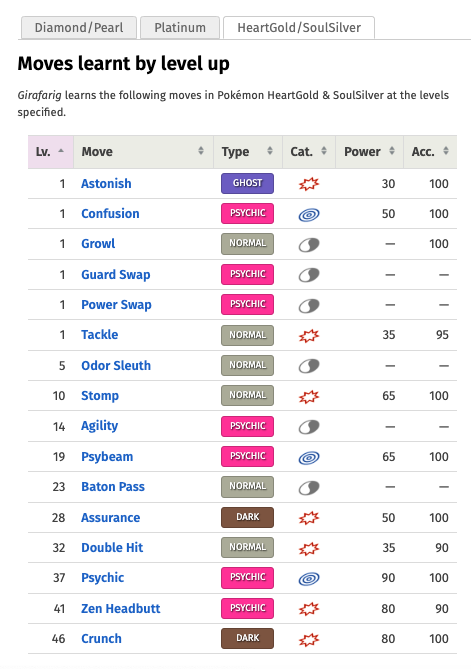
Task: Click NORMAL type badge for Growl
Action: (247, 244)
